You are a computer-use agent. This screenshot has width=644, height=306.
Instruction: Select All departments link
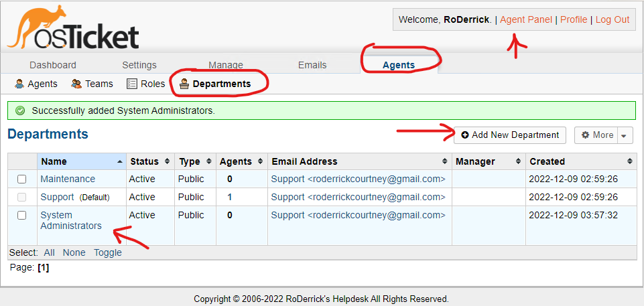coord(50,252)
